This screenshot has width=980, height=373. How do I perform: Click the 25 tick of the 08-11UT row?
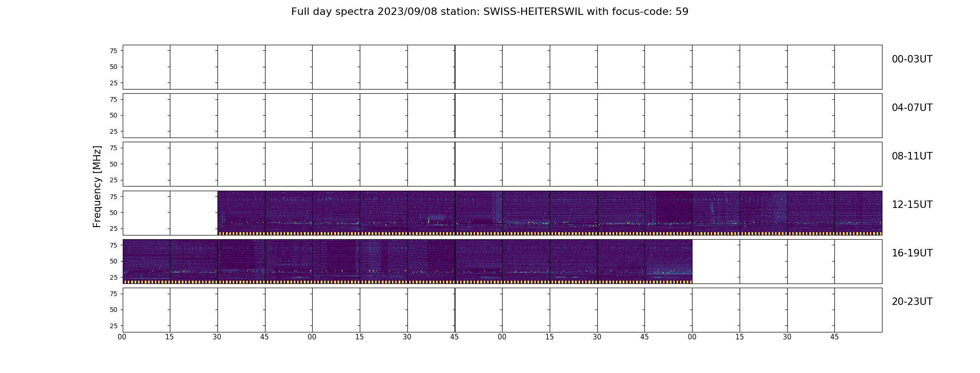[x=113, y=180]
